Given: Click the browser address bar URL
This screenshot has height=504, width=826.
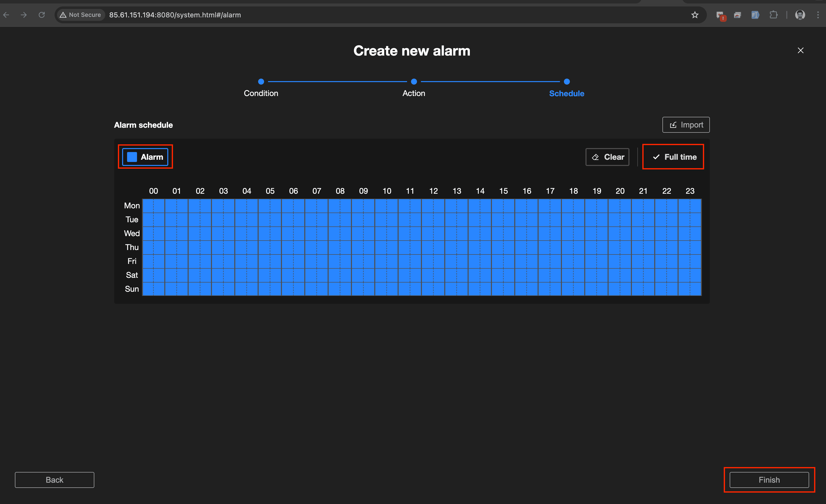Looking at the screenshot, I should [175, 15].
